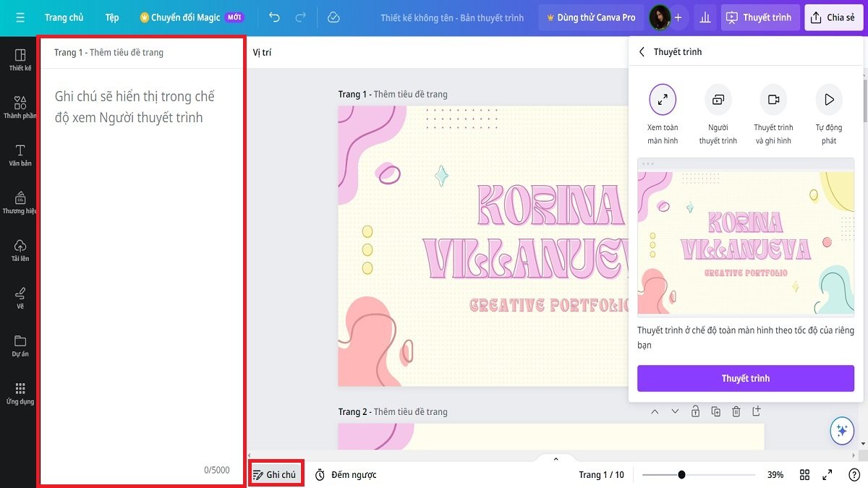This screenshot has height=488, width=868.
Task: Go back from the Thuyết trình panel
Action: pyautogui.click(x=644, y=51)
